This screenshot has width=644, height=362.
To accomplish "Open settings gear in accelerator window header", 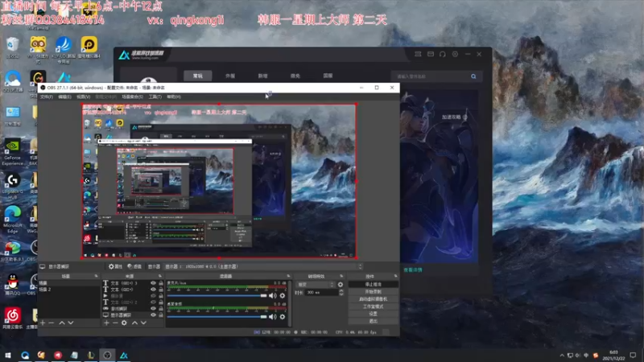I will [455, 54].
